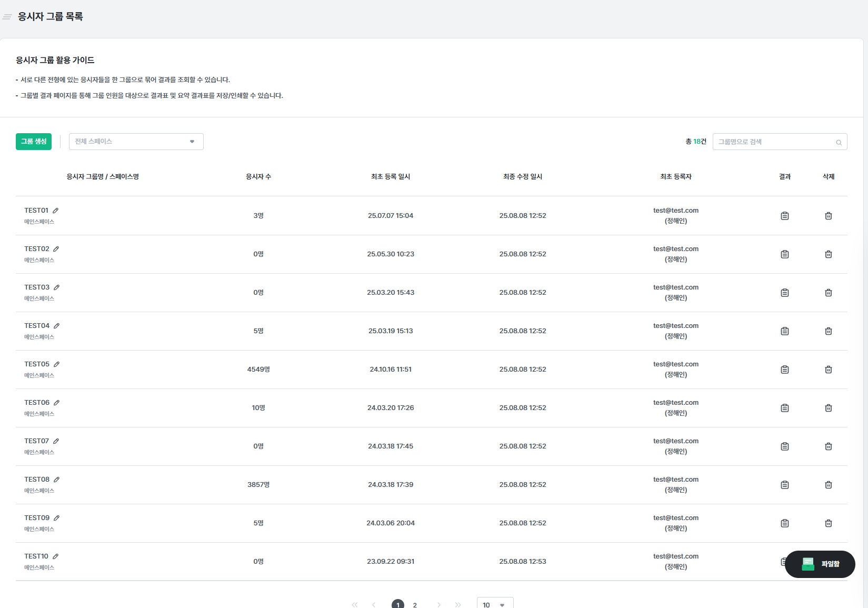Open the result report for TEST02
The image size is (868, 608).
pos(784,254)
